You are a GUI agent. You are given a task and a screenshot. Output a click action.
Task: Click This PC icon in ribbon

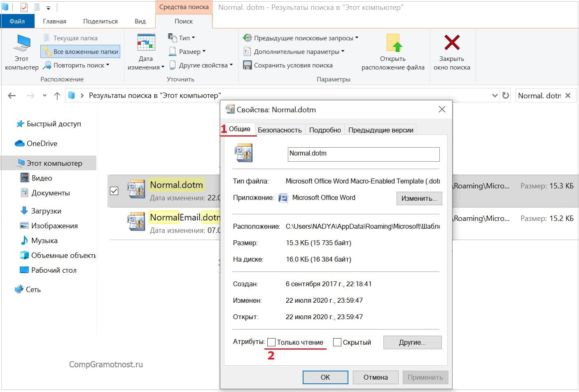pyautogui.click(x=21, y=44)
